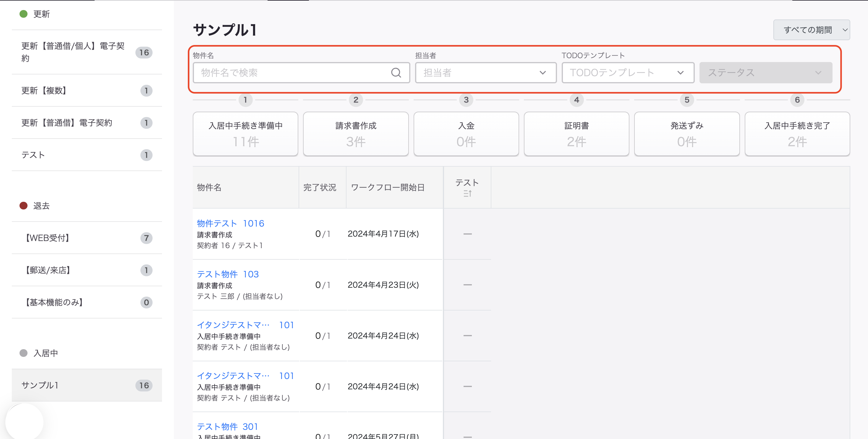The image size is (868, 439).
Task: Open the テスト物件 103 link
Action: tap(228, 274)
